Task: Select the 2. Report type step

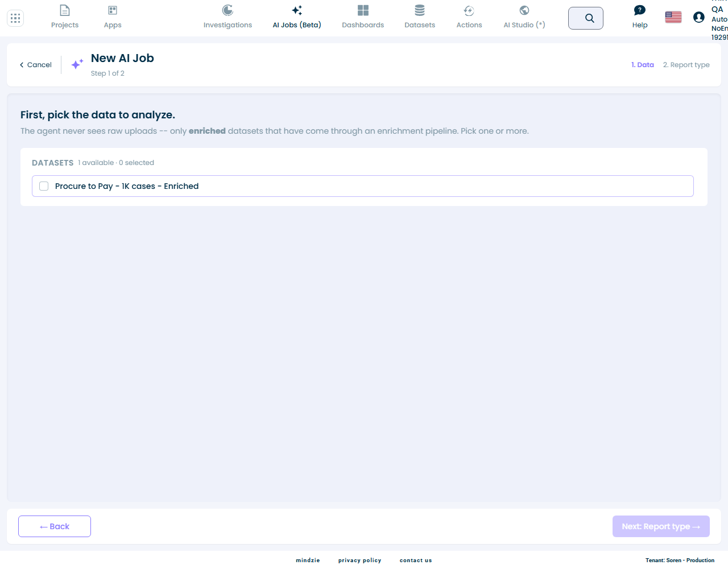Action: [x=686, y=65]
